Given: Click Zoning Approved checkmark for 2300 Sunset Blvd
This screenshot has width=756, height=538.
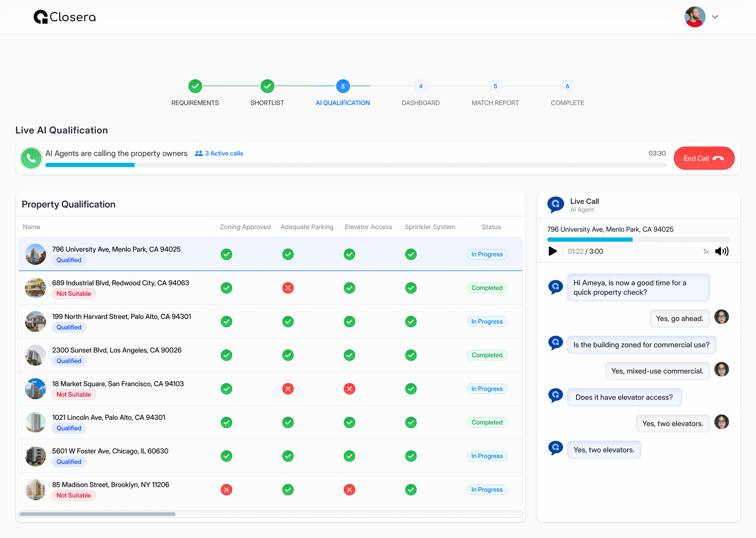Looking at the screenshot, I should coord(226,355).
